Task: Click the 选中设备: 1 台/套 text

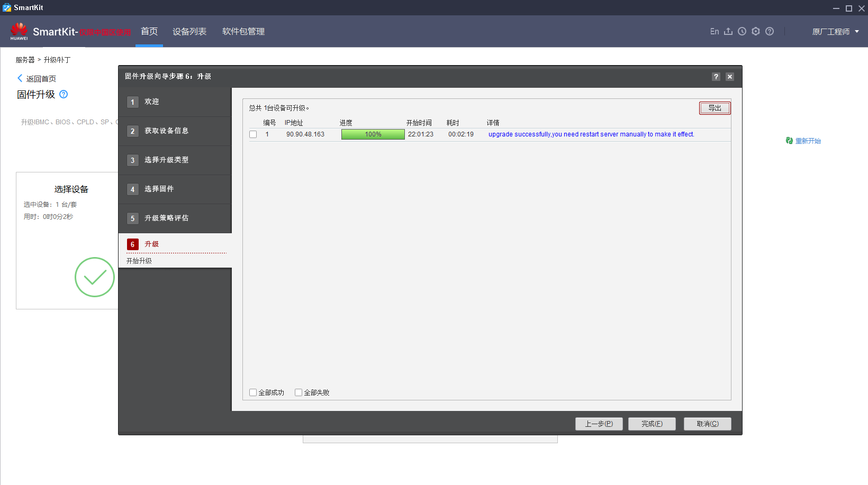Action: (50, 205)
